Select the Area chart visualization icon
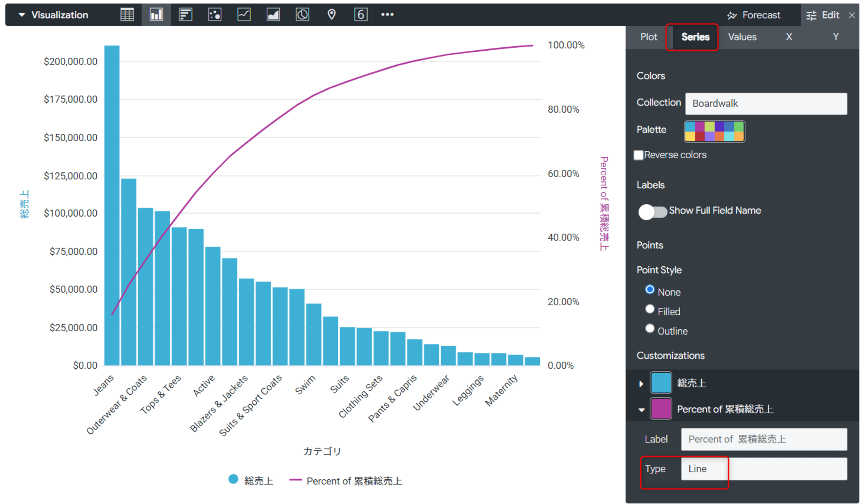The width and height of the screenshot is (867, 504). point(273,15)
